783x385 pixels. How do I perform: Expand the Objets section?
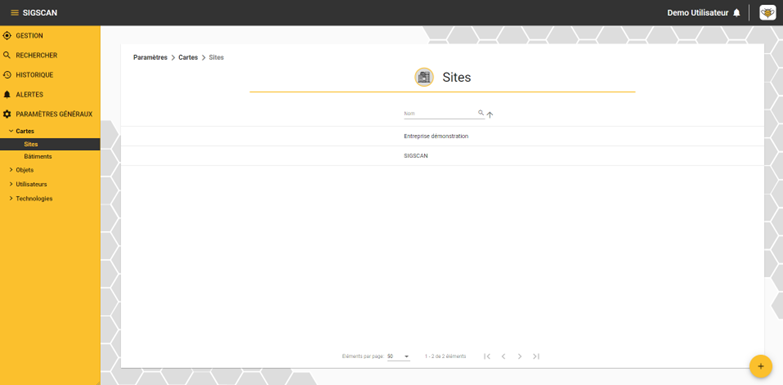pos(11,170)
